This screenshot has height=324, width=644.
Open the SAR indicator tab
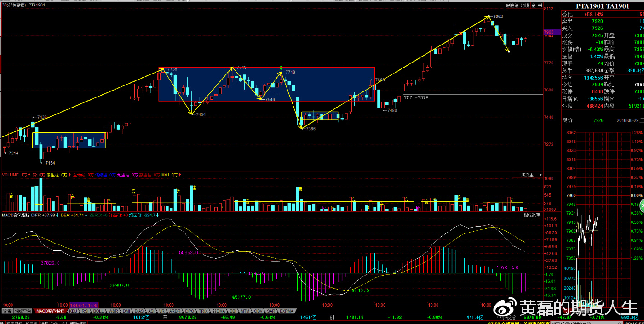(271, 311)
